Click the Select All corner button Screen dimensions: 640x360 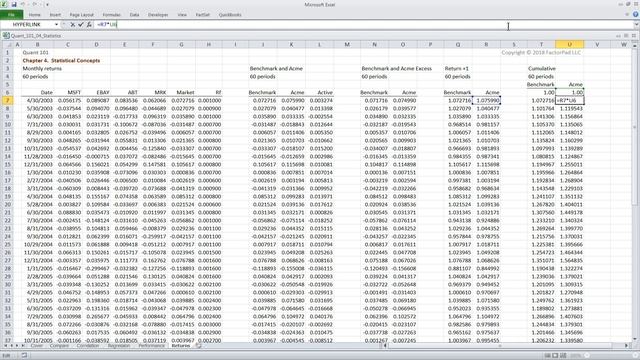pyautogui.click(x=7, y=44)
